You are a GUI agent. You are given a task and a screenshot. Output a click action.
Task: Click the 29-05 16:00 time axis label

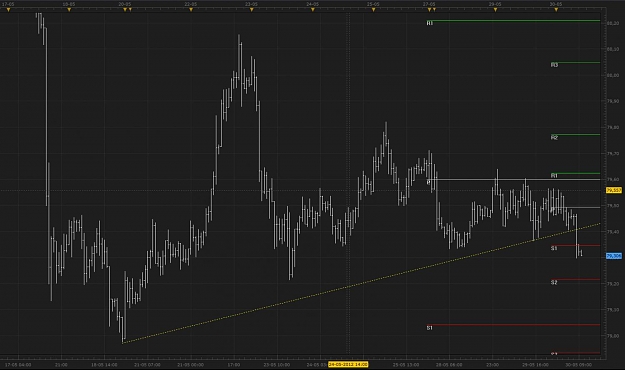point(535,364)
